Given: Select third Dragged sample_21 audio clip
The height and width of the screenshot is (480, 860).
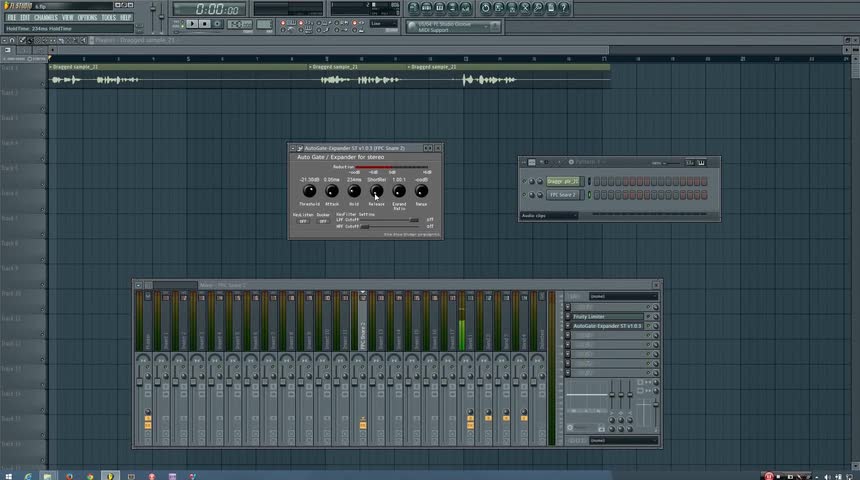Looking at the screenshot, I should tap(508, 76).
